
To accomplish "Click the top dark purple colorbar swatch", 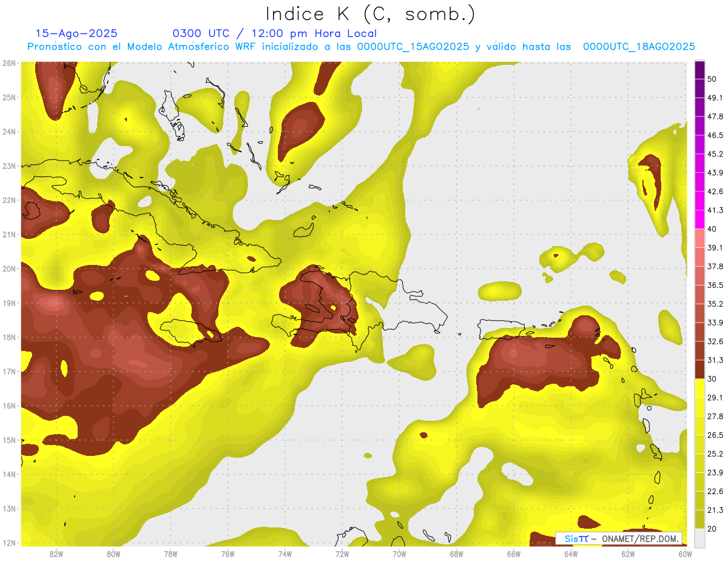I will pyautogui.click(x=699, y=70).
